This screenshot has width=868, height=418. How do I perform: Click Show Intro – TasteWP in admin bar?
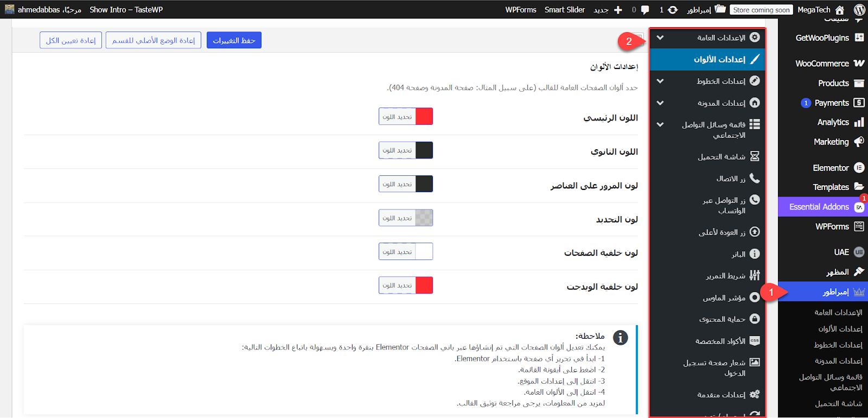126,10
